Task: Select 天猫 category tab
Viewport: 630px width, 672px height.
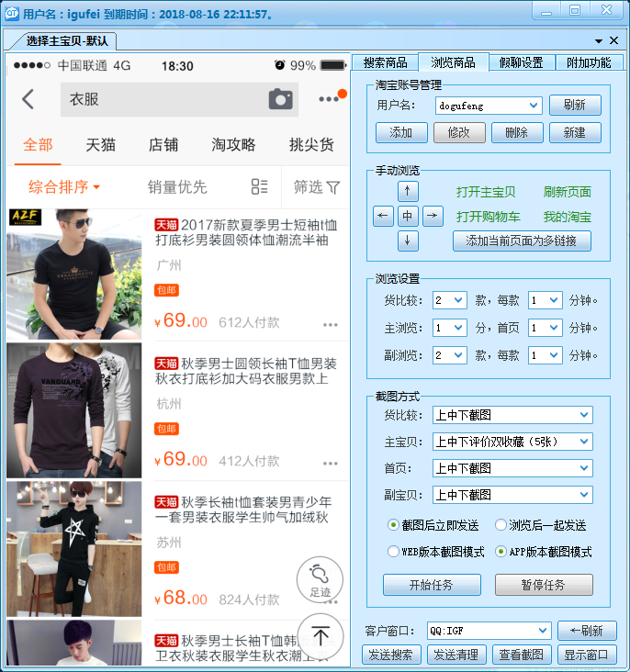Action: (x=101, y=145)
